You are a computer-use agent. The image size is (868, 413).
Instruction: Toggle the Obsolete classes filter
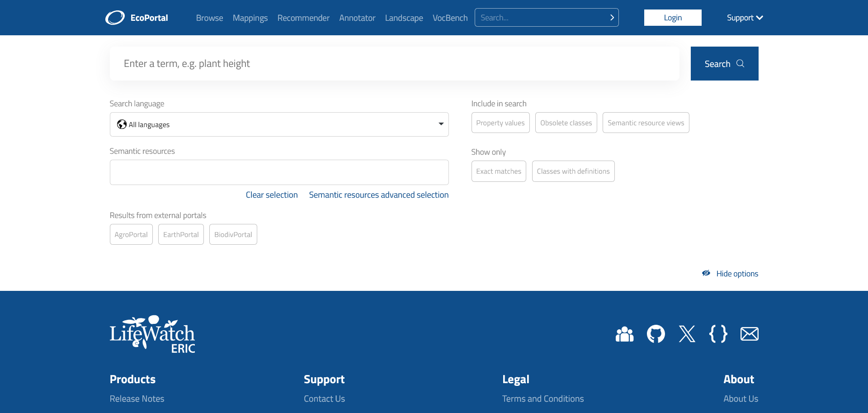tap(566, 123)
